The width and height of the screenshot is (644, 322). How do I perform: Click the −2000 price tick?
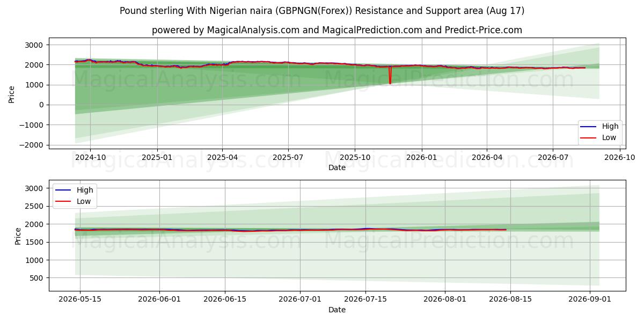(x=32, y=145)
